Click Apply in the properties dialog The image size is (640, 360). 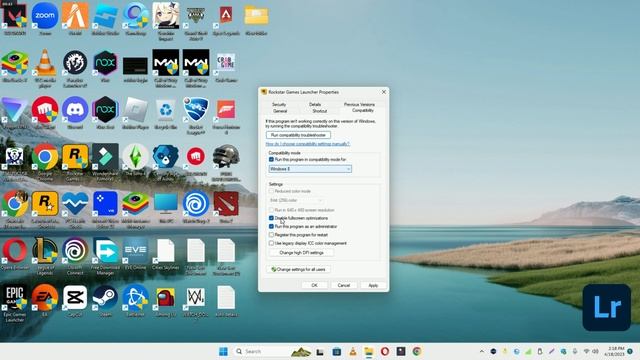[373, 285]
